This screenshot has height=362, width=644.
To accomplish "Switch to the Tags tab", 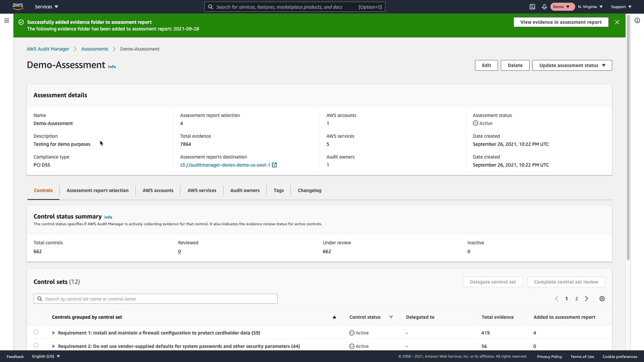I will pos(279,191).
